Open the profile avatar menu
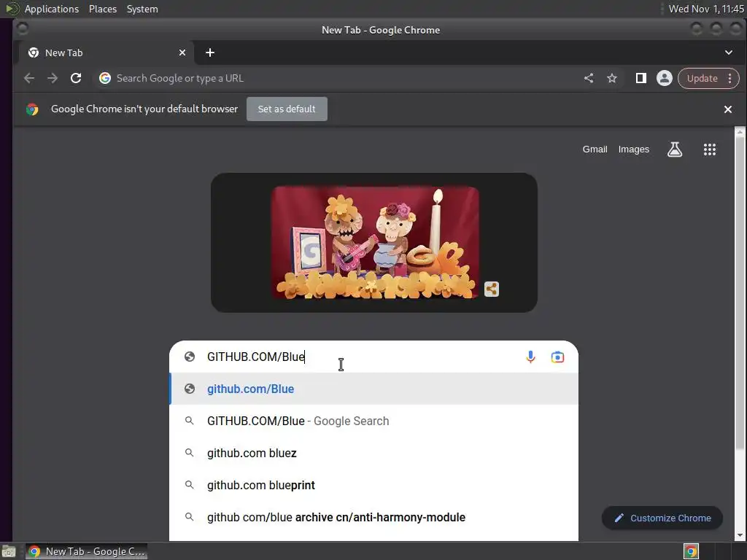The image size is (747, 560). click(664, 78)
